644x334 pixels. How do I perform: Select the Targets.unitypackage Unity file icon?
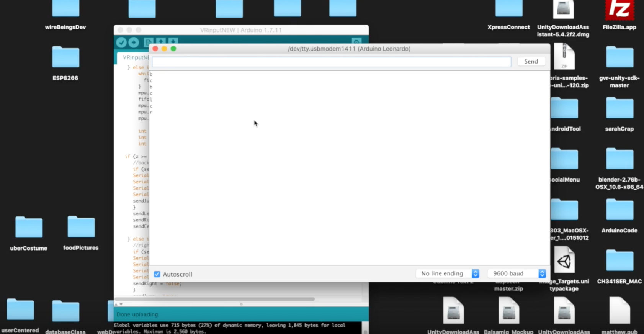(x=564, y=260)
